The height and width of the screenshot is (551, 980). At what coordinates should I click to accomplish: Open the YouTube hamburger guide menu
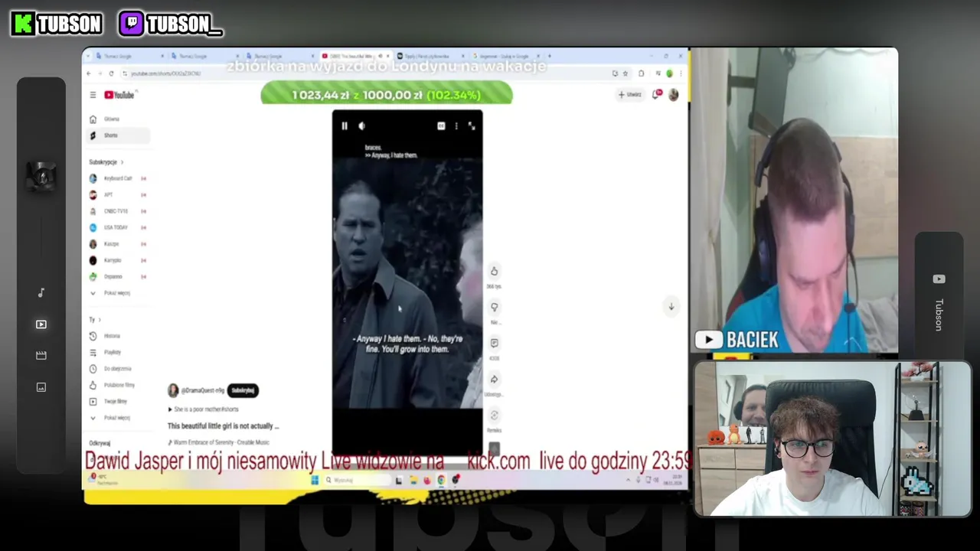(x=93, y=95)
